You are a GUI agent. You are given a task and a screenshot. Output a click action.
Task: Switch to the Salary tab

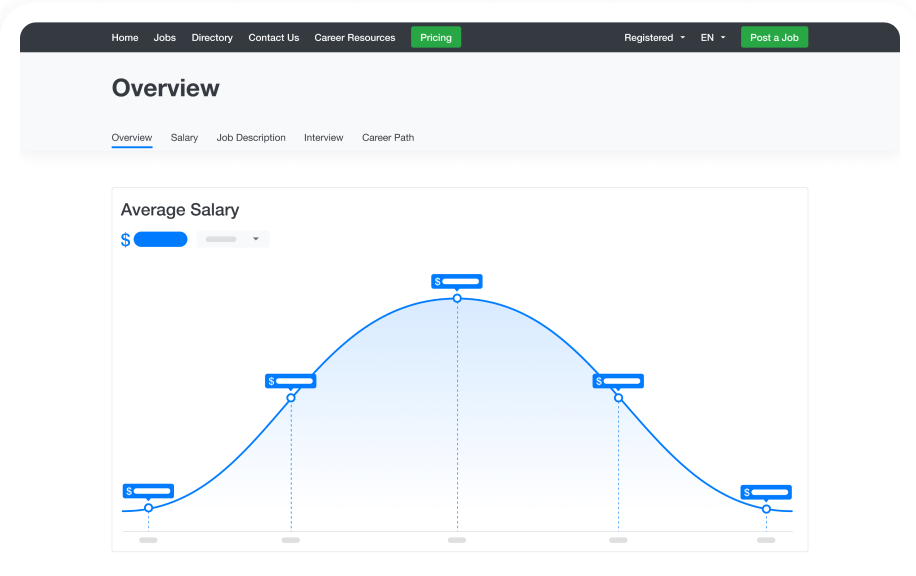click(184, 138)
